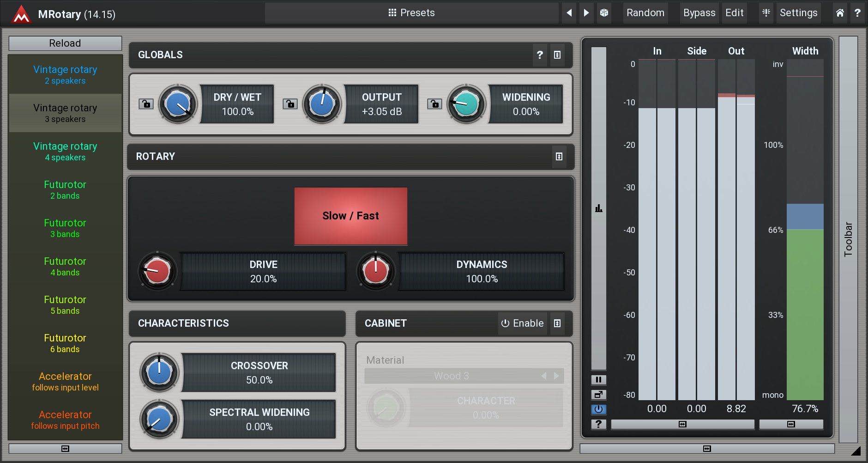Select Futurotor 4 bands preset
Viewport: 868px width, 463px height.
coord(65,267)
